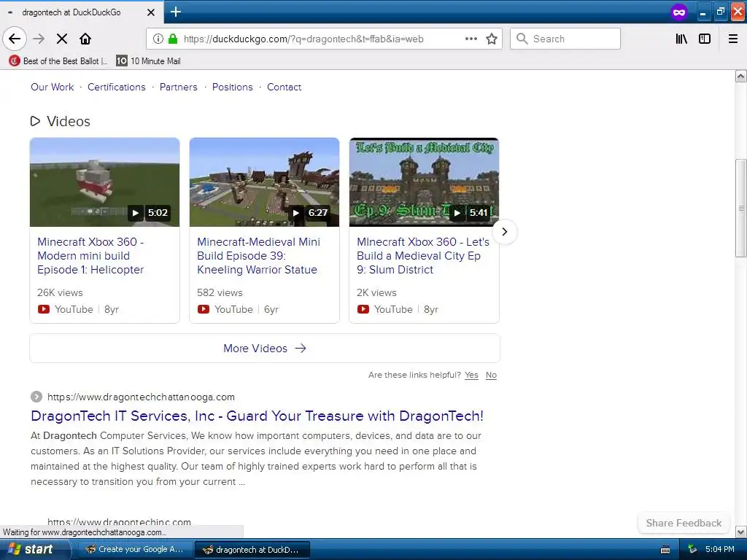
Task: Click the keyboard icon in system tray
Action: 665,550
